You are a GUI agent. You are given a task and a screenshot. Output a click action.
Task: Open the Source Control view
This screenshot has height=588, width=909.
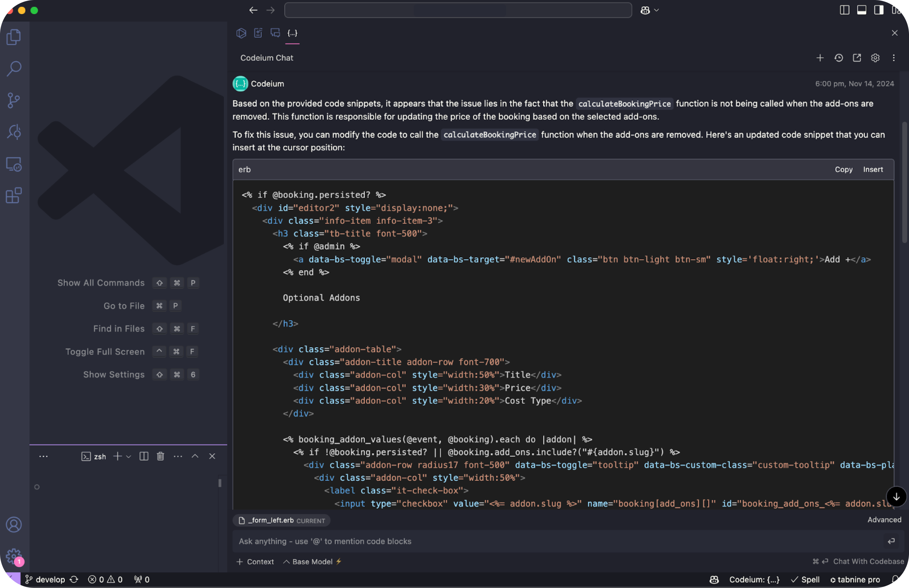point(14,101)
